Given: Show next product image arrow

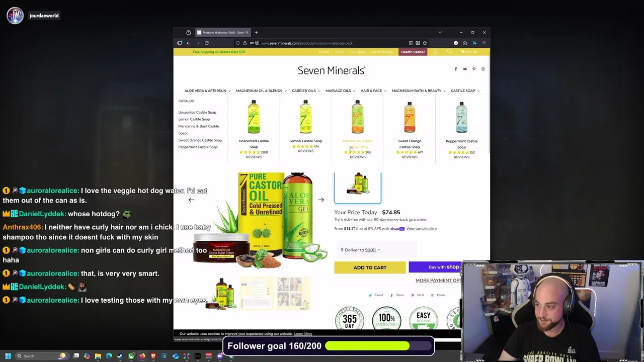Looking at the screenshot, I should click(x=321, y=200).
